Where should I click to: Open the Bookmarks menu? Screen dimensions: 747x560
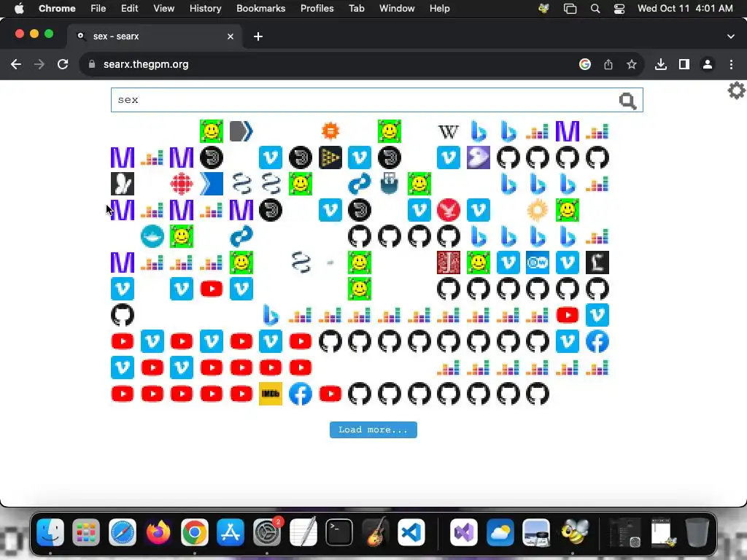click(260, 8)
